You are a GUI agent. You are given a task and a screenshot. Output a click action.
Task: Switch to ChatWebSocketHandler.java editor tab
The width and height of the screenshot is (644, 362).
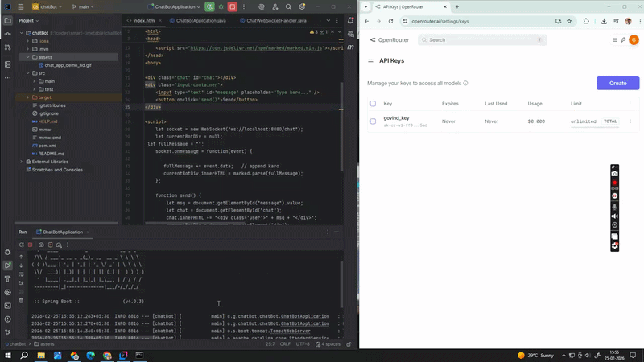click(274, 21)
